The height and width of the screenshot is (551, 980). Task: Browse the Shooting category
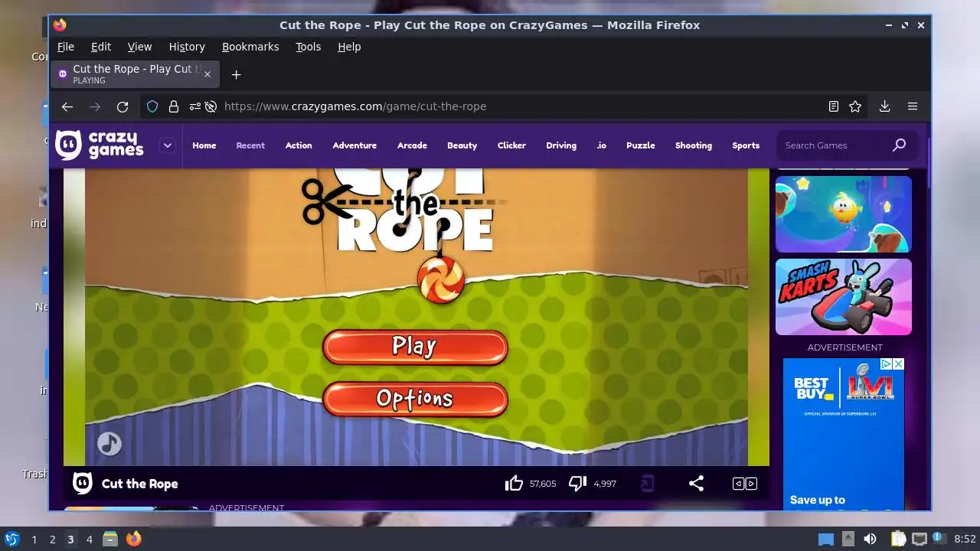694,145
